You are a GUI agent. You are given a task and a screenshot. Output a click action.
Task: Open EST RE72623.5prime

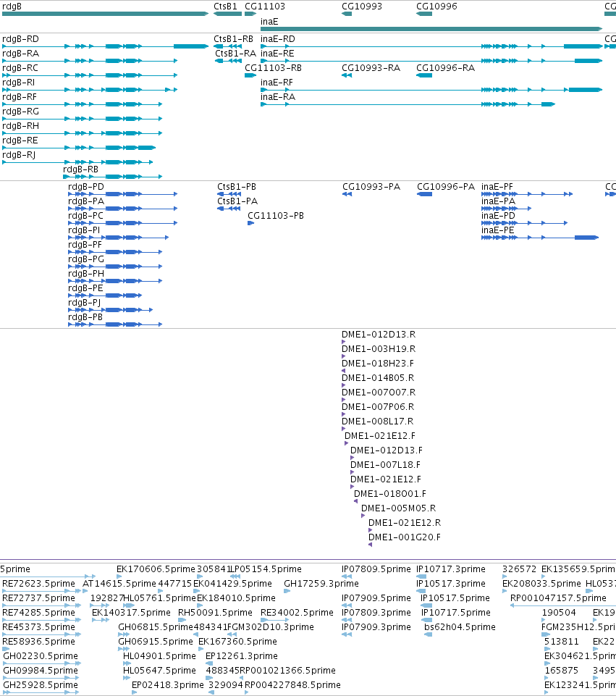(38, 584)
